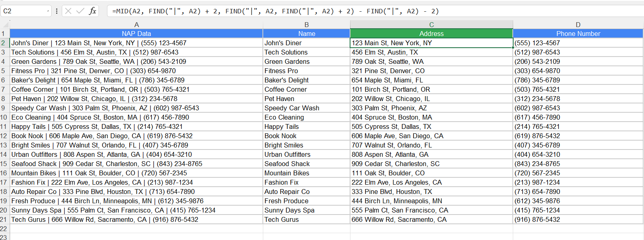Select address "505 Cypress St, Dallas, TX" in column C
The height and width of the screenshot is (240, 644).
point(432,126)
